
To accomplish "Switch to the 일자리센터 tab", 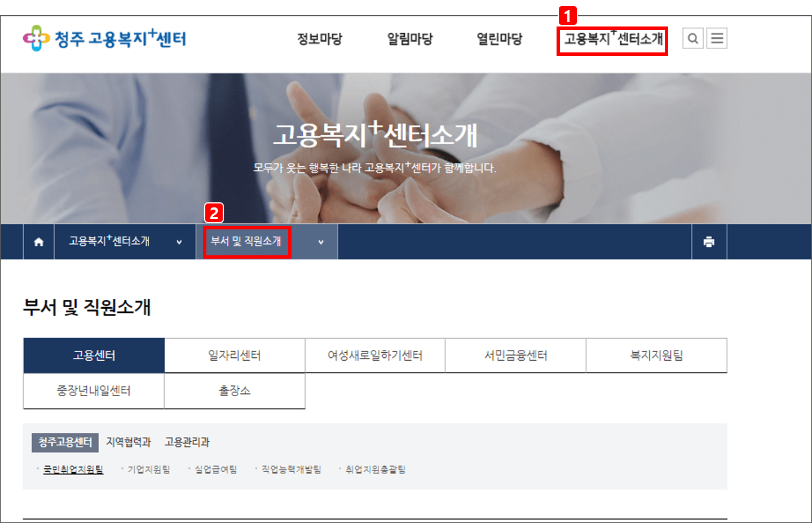I will pos(234,355).
